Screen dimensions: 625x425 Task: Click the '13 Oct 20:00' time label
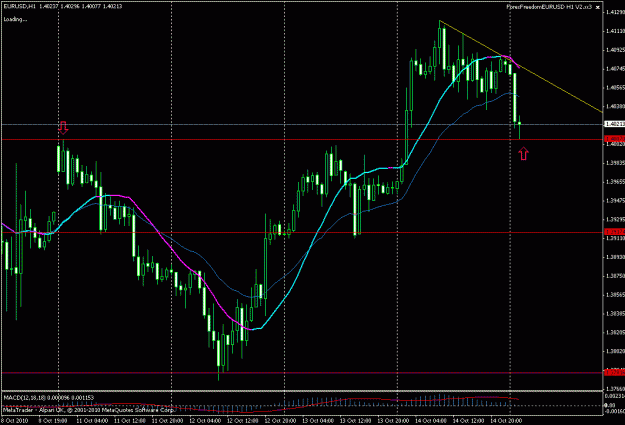[393, 421]
